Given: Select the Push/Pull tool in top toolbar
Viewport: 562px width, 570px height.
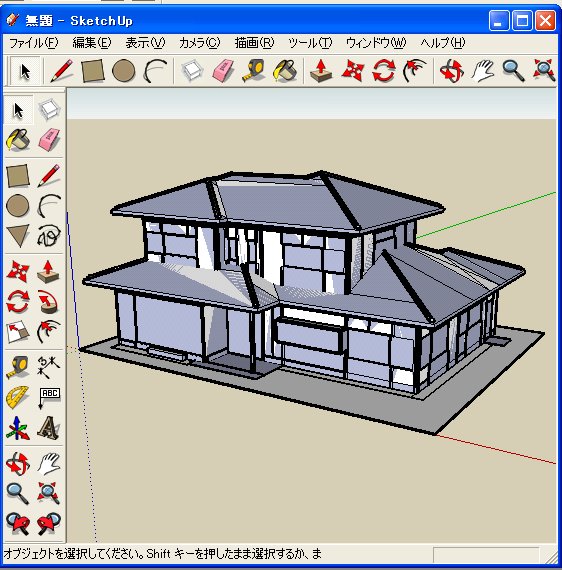Looking at the screenshot, I should click(321, 71).
